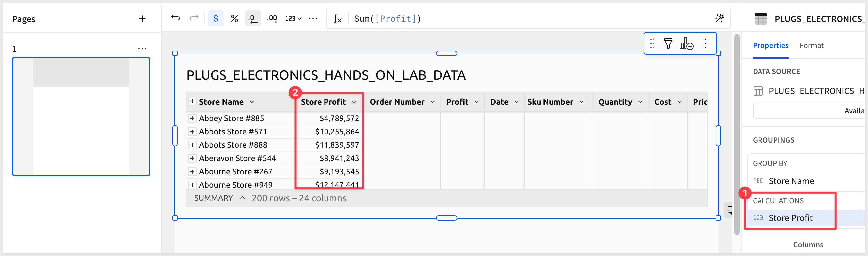Select Store Profit in Calculations
The image size is (868, 256).
click(x=790, y=218)
